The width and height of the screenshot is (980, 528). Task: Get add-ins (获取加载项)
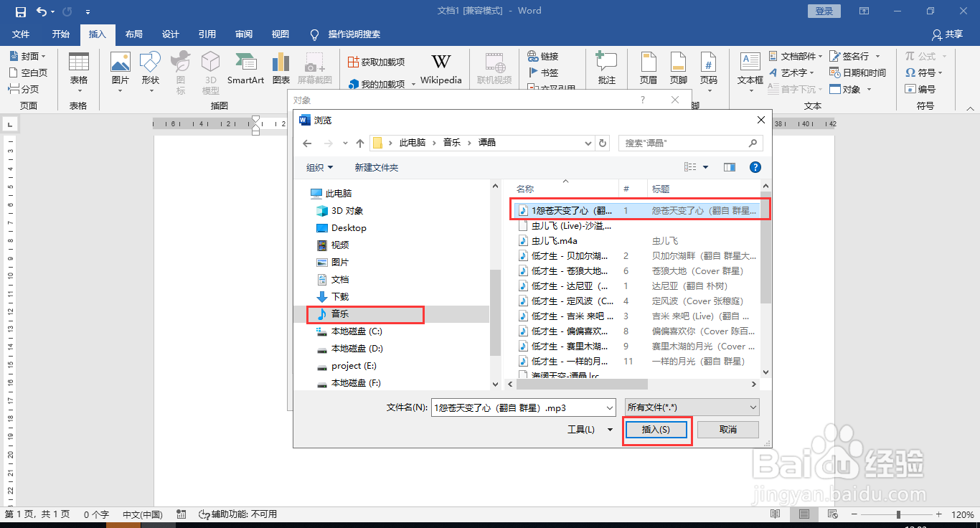(376, 62)
